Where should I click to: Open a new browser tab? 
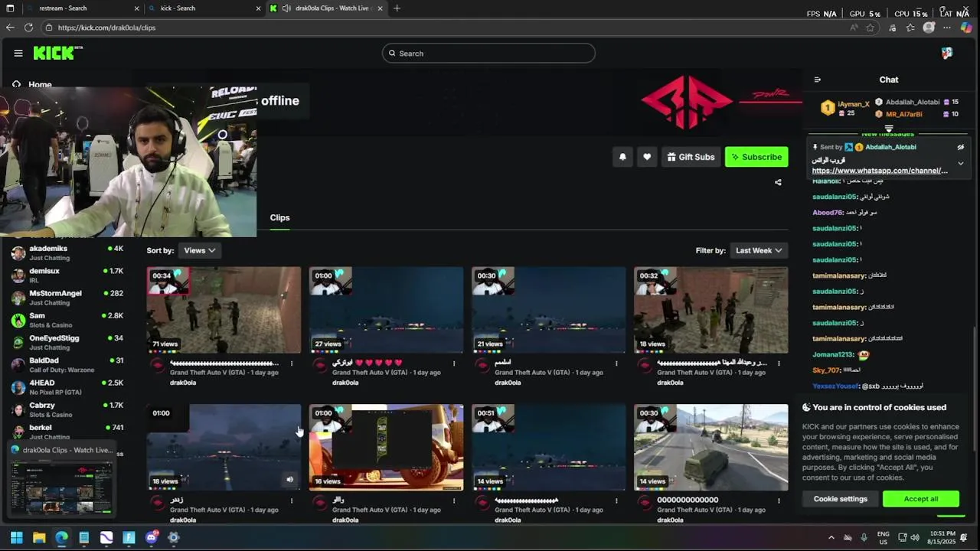point(397,8)
